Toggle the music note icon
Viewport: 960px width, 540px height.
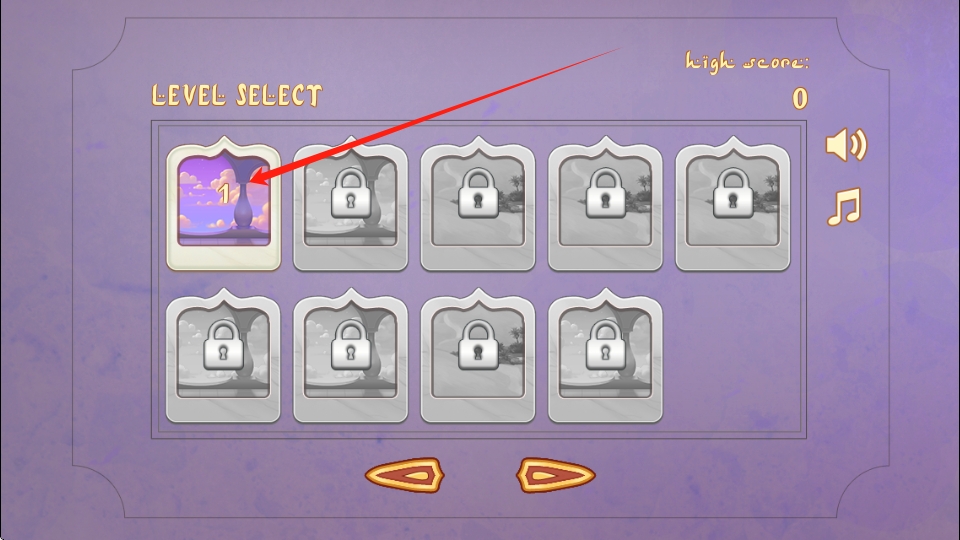pyautogui.click(x=844, y=207)
